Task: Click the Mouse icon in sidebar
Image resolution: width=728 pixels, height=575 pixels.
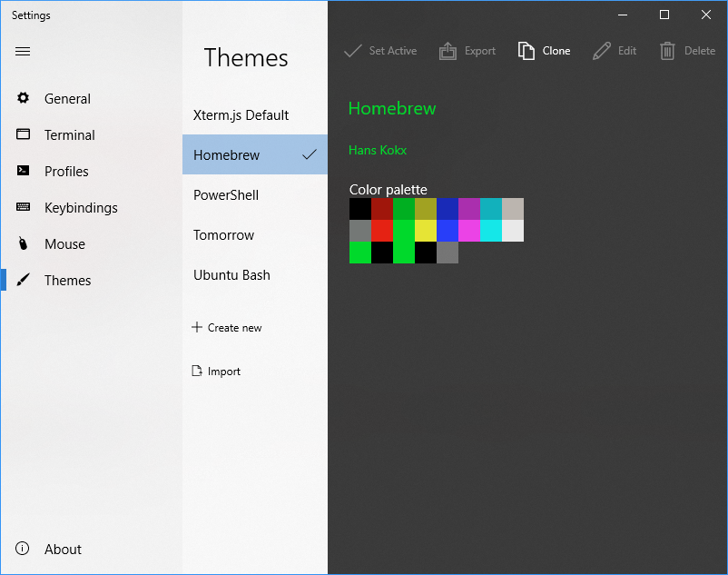Action: 24,243
